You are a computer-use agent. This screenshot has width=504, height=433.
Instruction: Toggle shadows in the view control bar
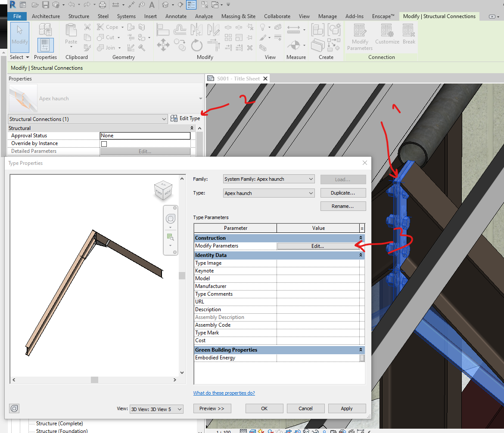point(270,430)
